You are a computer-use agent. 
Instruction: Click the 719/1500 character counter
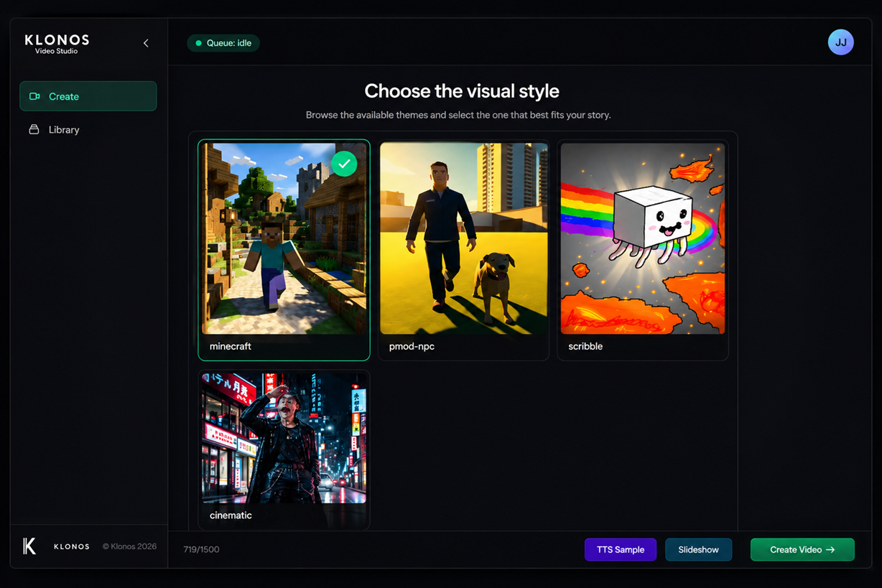point(201,550)
